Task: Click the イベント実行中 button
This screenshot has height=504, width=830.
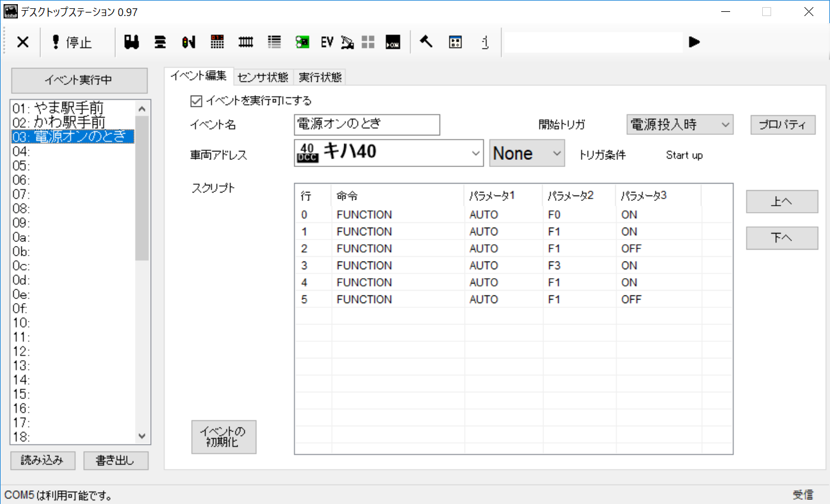Action: click(x=79, y=80)
